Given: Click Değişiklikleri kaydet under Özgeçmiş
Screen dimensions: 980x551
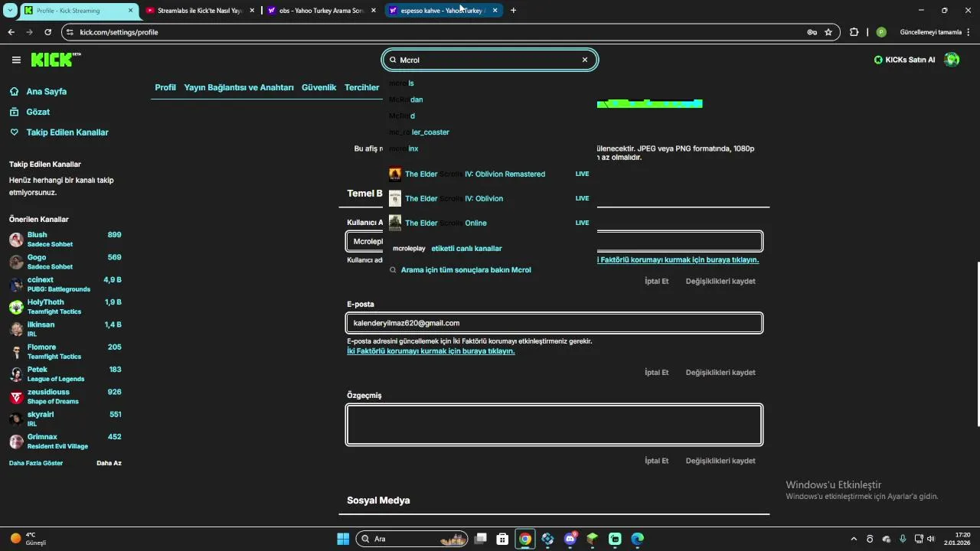Looking at the screenshot, I should point(720,461).
